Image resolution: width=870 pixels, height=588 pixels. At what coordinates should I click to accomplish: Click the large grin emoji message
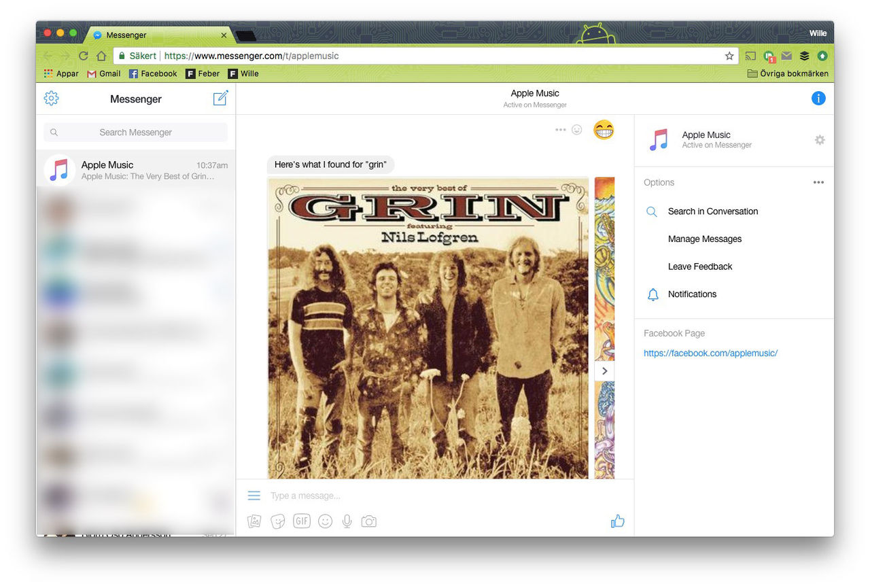coord(604,130)
